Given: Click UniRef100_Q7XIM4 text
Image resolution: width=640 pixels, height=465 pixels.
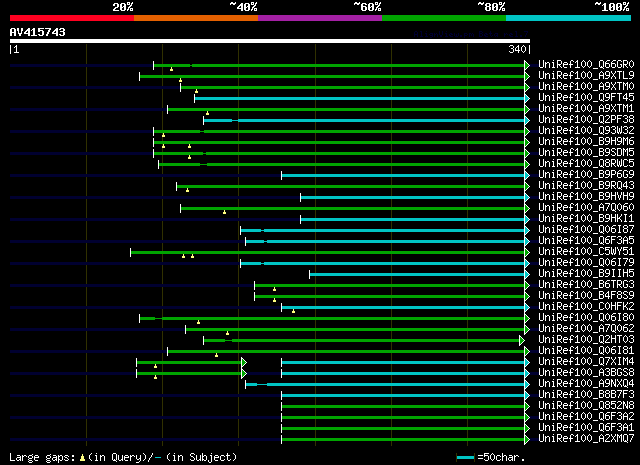Looking at the screenshot, I should [586, 362].
